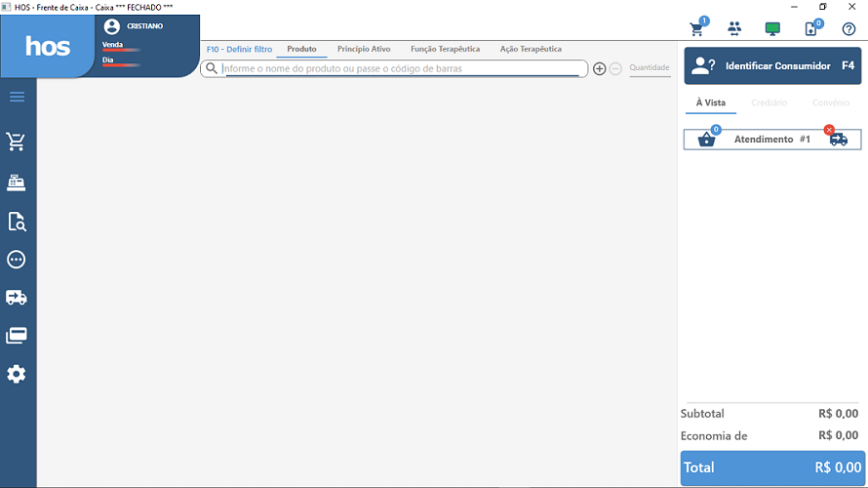The image size is (868, 488).
Task: Click the green monitor icon
Action: (772, 28)
